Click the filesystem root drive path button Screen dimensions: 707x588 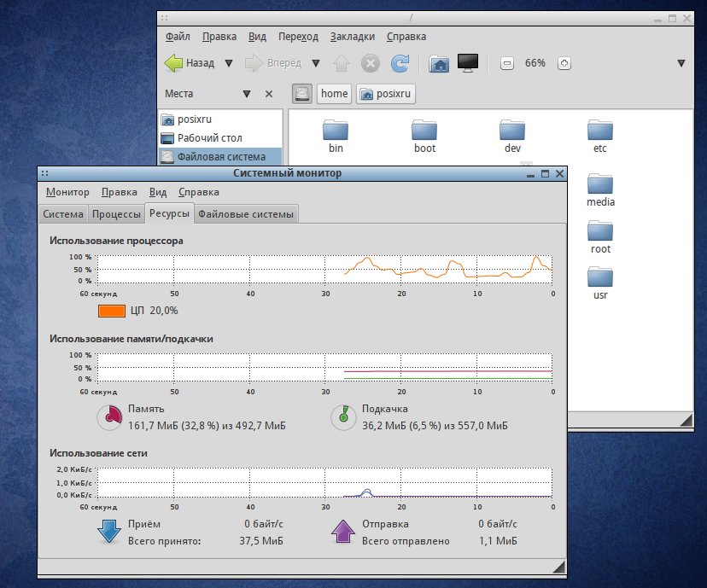point(301,94)
